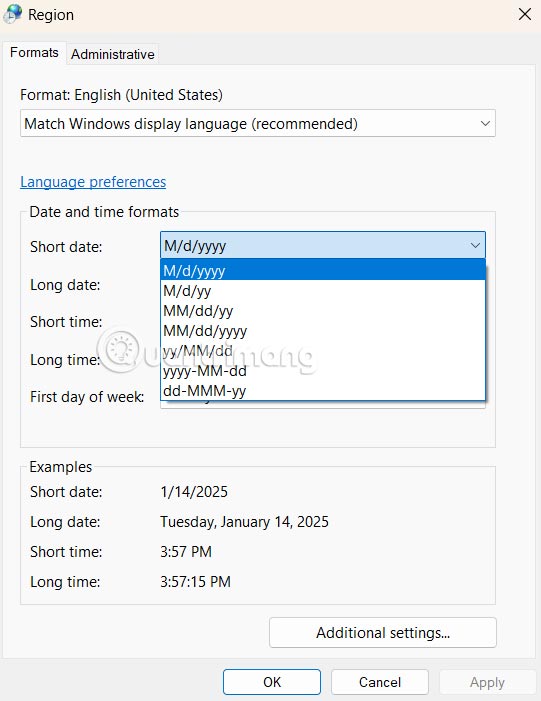Viewport: 541px width, 701px height.
Task: Choose MM/dd/yy date format
Action: (322, 311)
